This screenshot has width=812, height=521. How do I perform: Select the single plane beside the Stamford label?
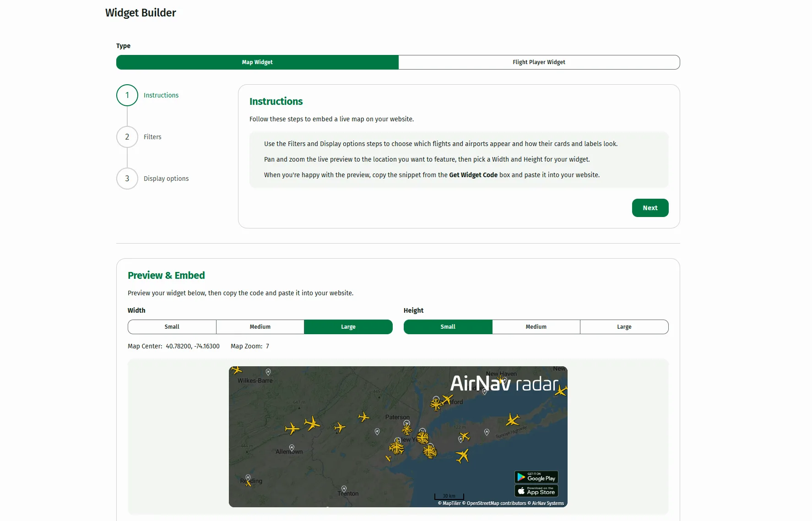point(447,399)
